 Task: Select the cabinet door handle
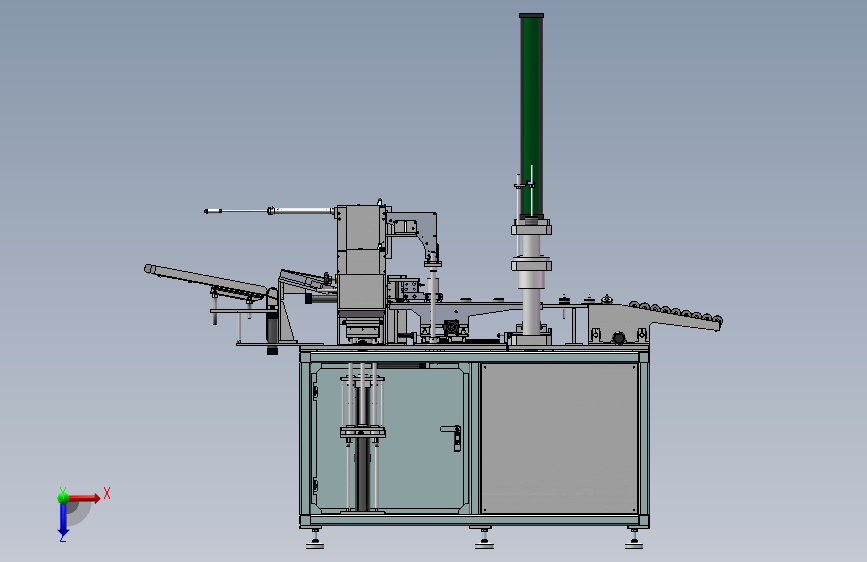[x=452, y=437]
